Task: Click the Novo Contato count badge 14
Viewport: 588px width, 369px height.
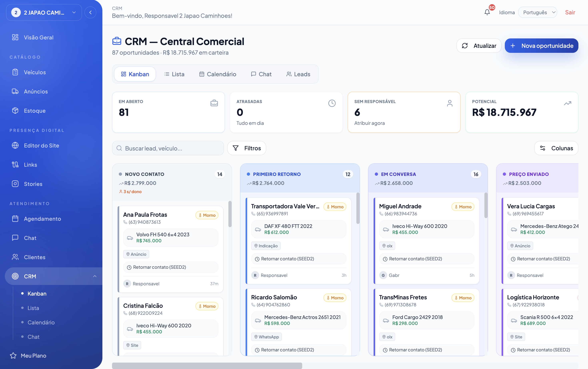Action: (x=220, y=174)
